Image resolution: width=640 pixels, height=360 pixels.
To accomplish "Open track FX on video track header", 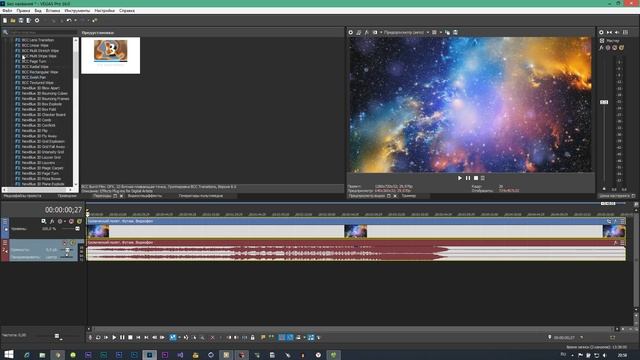I will (x=52, y=221).
